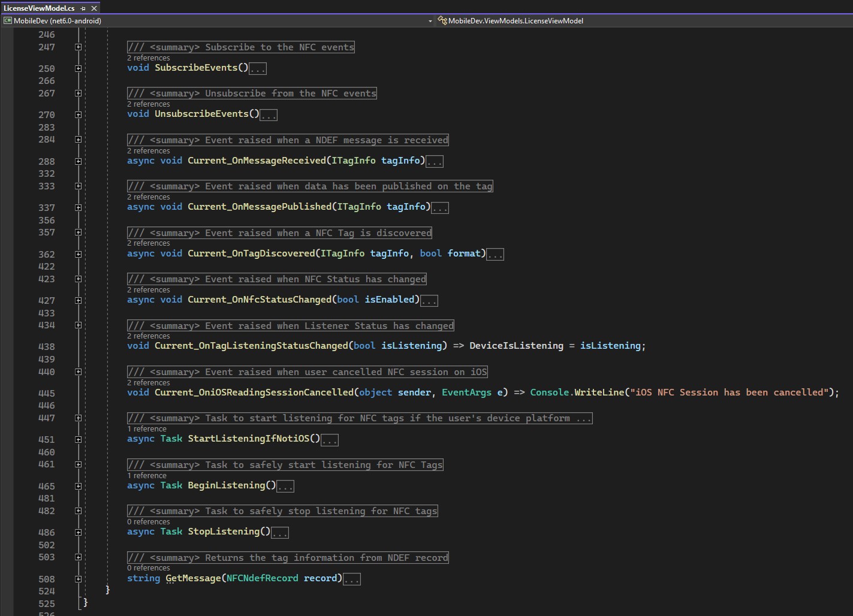Click the NFCNdefRecord type in GetMessage

tap(262, 578)
